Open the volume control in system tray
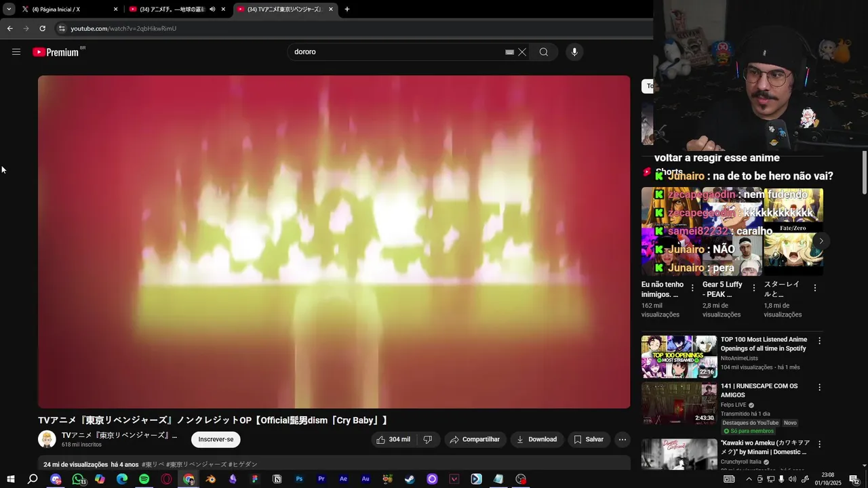This screenshot has height=488, width=868. (x=792, y=479)
